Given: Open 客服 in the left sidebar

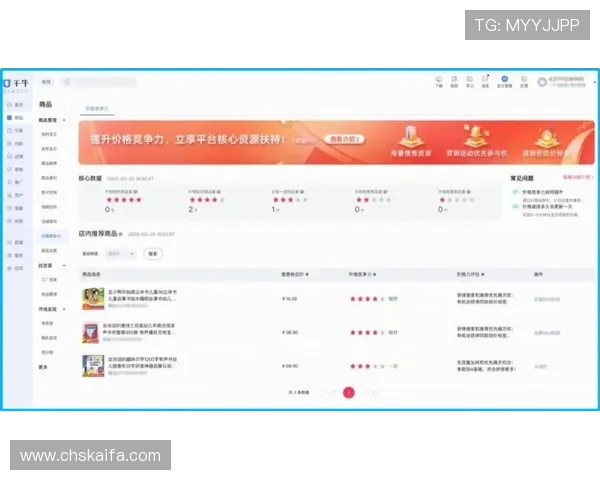Looking at the screenshot, I should (15, 208).
